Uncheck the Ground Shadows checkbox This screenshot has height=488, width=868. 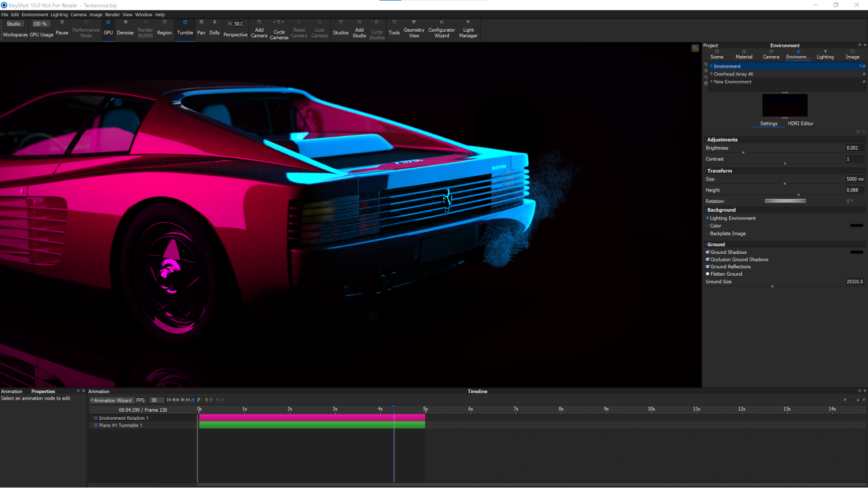coord(708,252)
